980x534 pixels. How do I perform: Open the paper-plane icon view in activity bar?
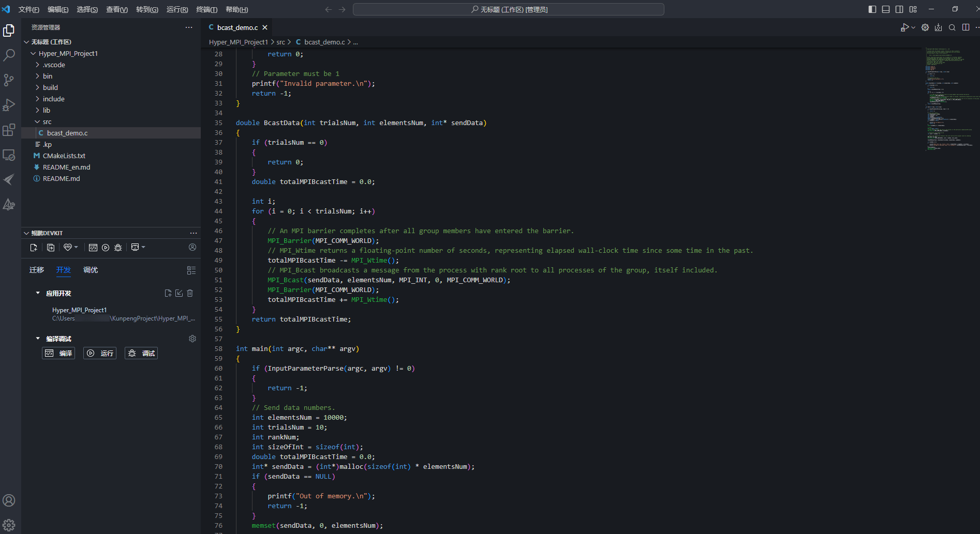9,179
